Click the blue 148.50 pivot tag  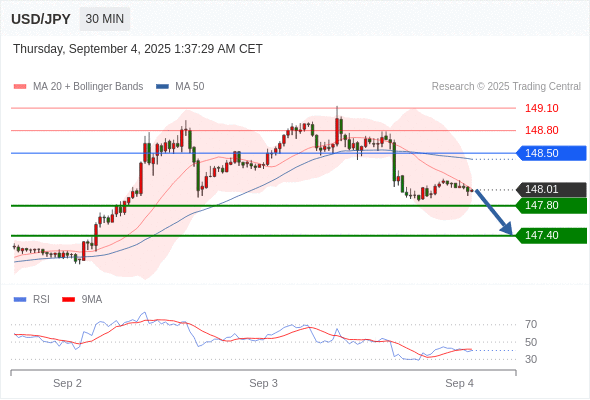(x=551, y=153)
